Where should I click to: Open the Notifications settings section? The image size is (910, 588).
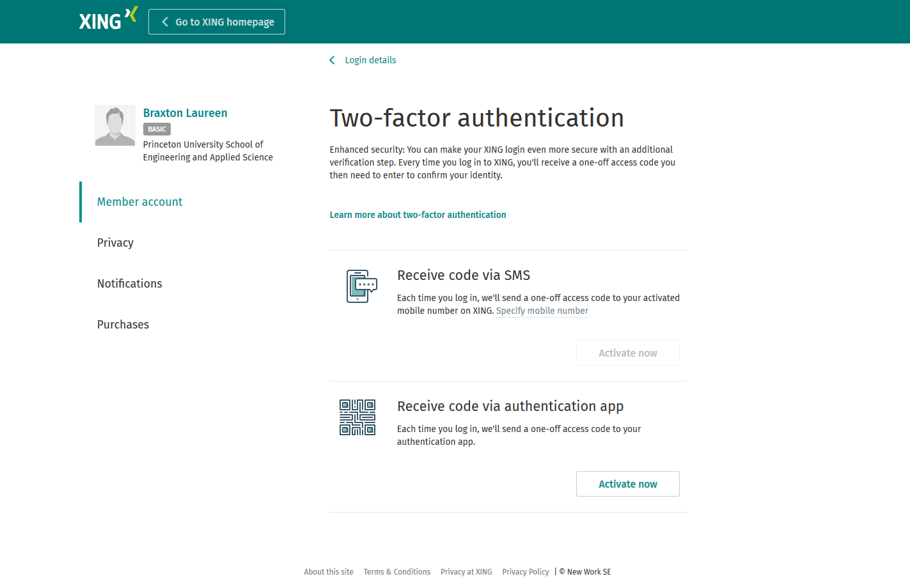click(129, 284)
